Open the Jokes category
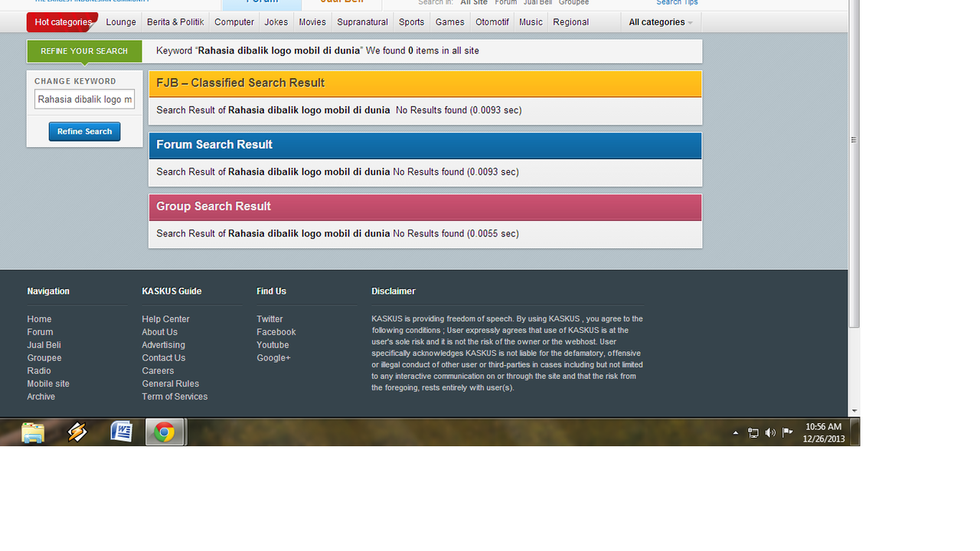 pos(276,22)
